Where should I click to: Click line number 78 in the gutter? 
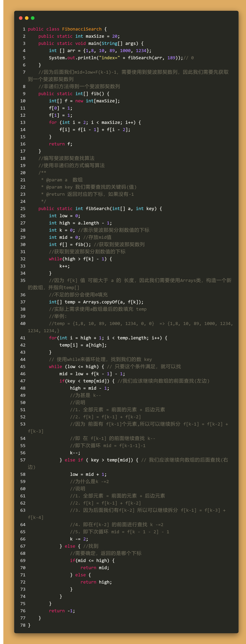coord(23,625)
